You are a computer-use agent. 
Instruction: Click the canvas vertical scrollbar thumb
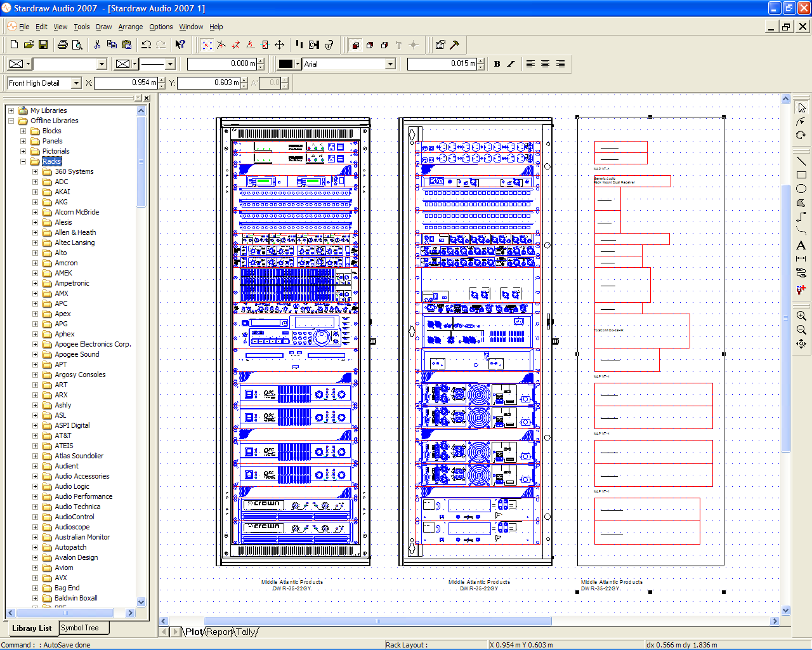(785, 317)
